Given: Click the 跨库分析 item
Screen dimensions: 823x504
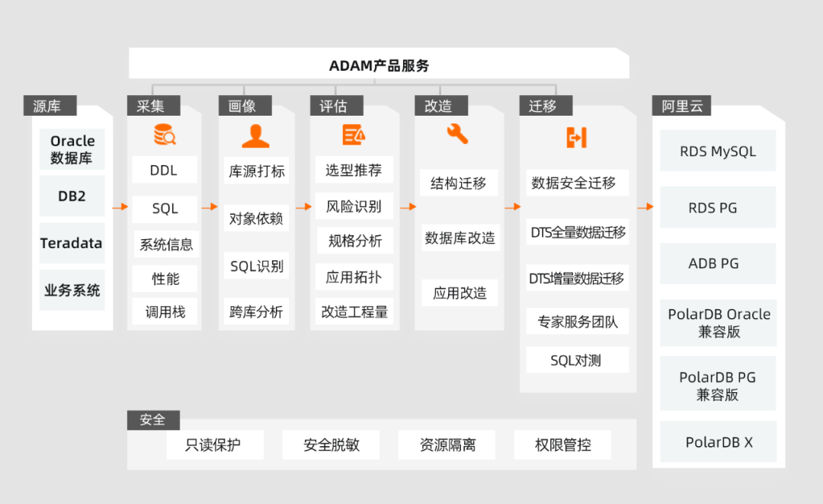Looking at the screenshot, I should tap(256, 311).
